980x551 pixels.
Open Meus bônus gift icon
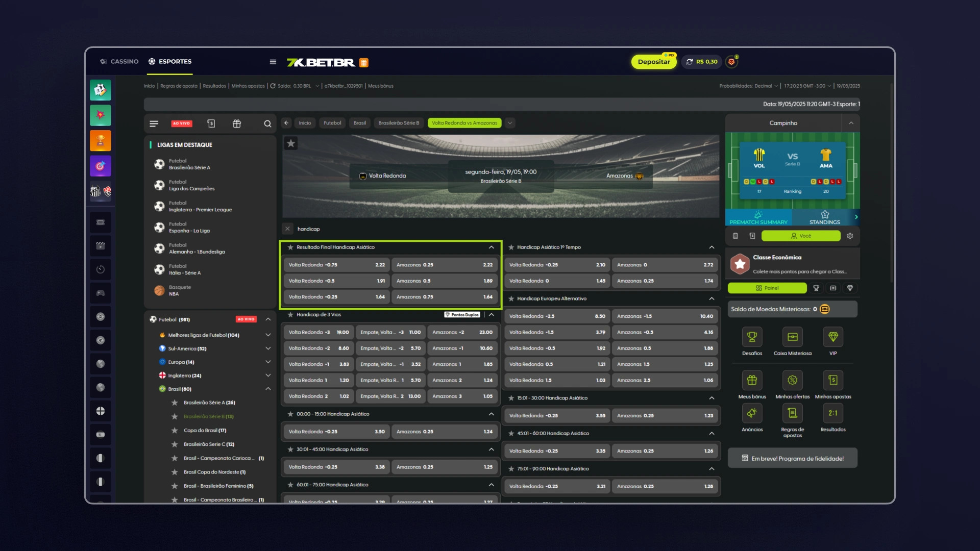(752, 380)
